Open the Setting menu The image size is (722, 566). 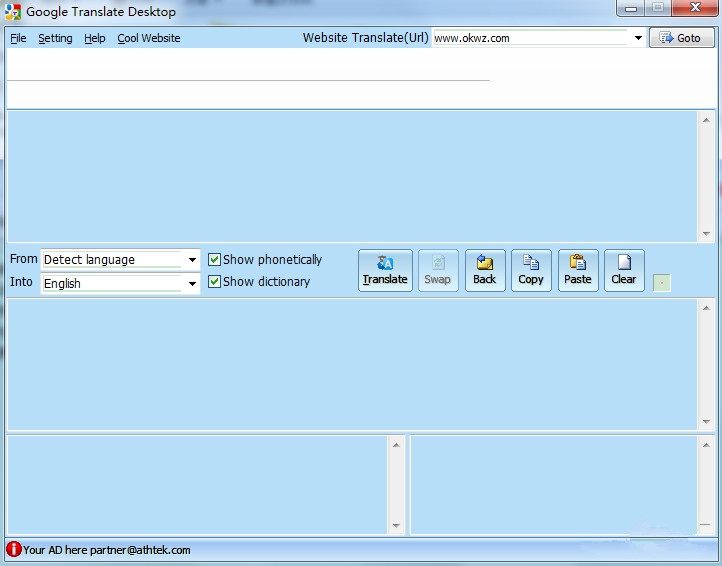tap(55, 38)
